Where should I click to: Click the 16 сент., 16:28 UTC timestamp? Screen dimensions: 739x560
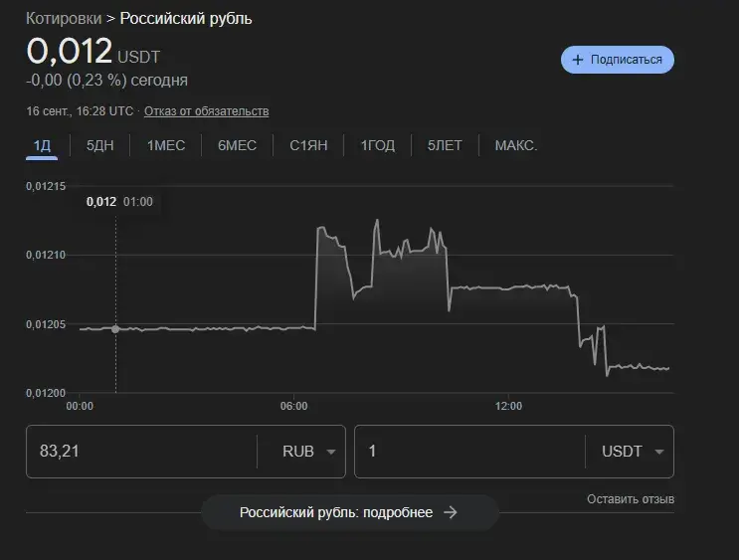pyautogui.click(x=80, y=111)
